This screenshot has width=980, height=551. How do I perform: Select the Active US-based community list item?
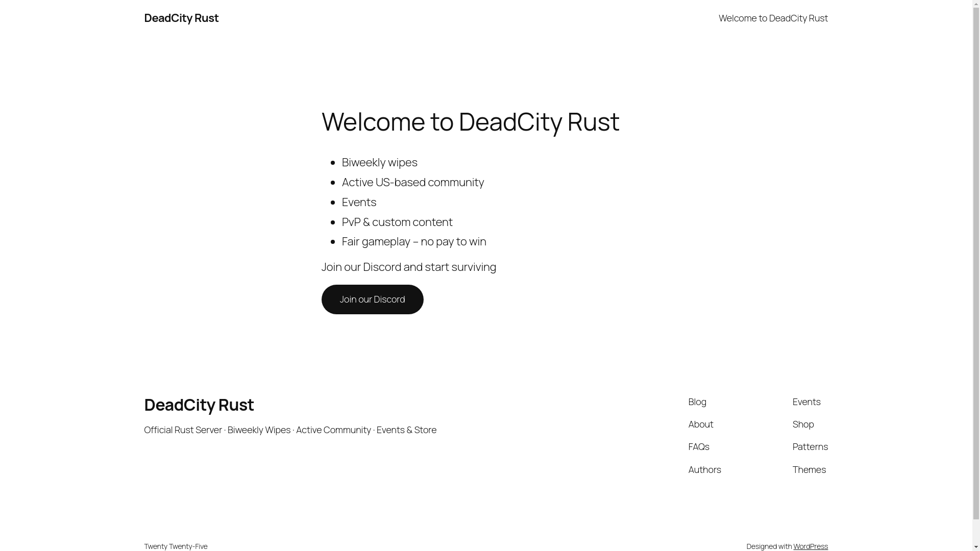point(412,182)
